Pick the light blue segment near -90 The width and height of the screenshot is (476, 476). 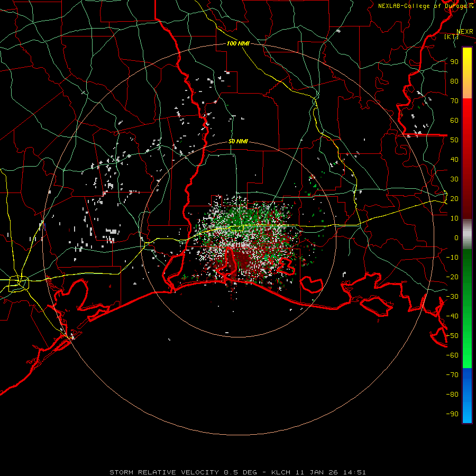(x=467, y=411)
